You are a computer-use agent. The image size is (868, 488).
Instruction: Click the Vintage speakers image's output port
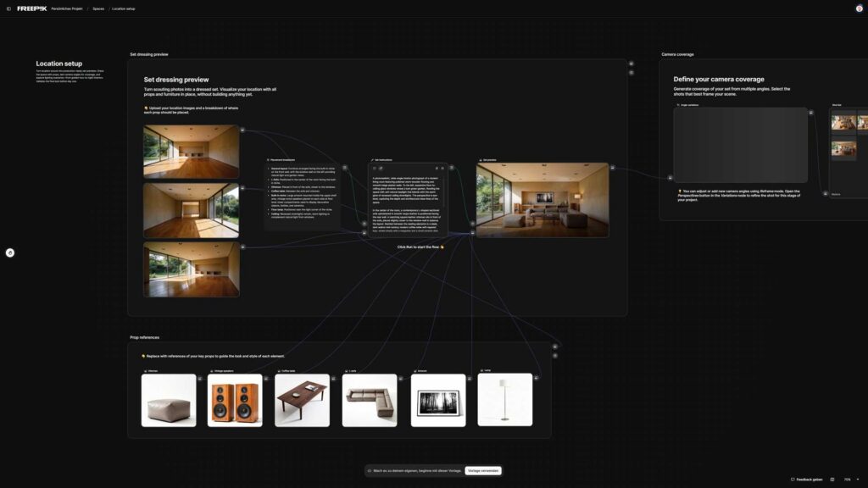266,379
